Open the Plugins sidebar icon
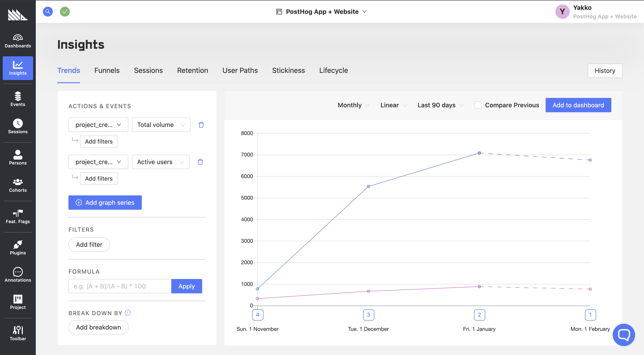The width and height of the screenshot is (644, 355). point(18,247)
